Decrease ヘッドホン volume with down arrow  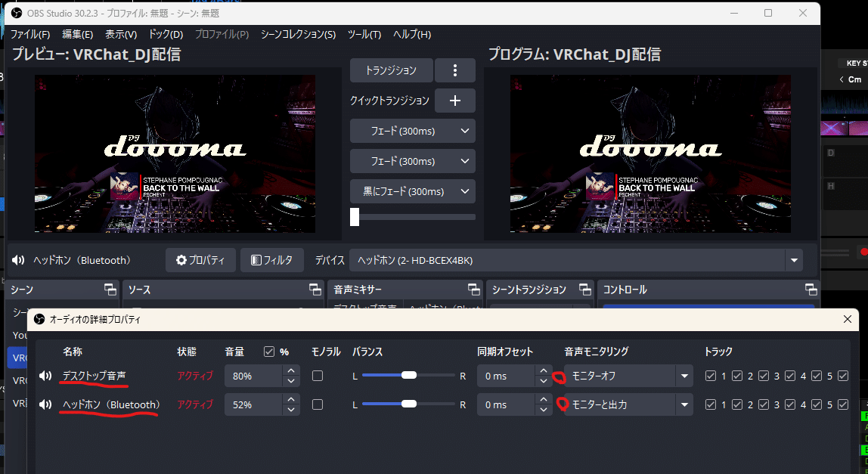click(x=291, y=410)
